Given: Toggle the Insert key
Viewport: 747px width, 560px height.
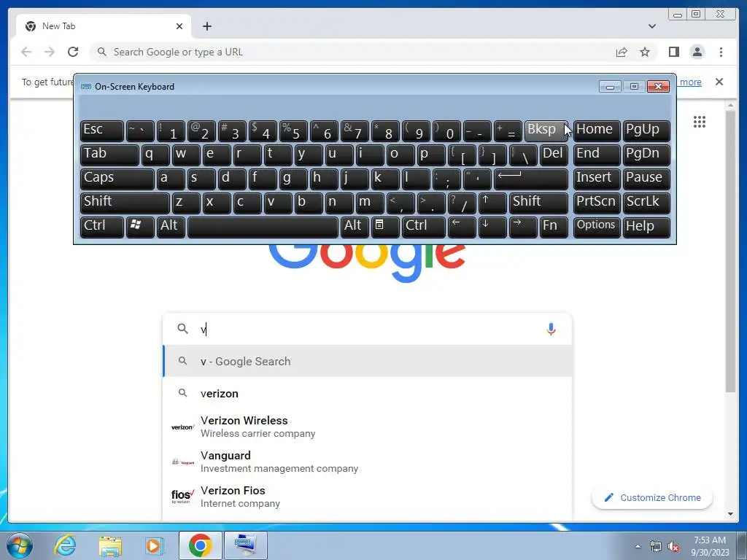Looking at the screenshot, I should click(x=597, y=179).
